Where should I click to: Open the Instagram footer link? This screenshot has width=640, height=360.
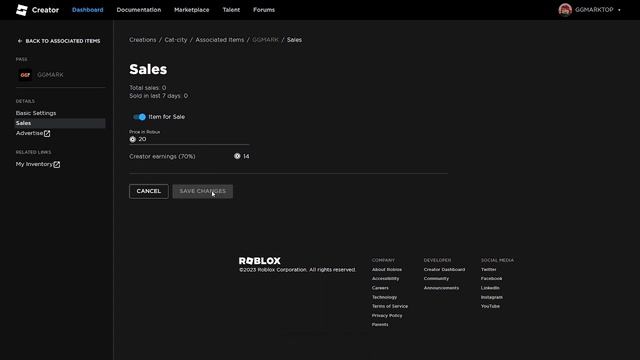492,297
